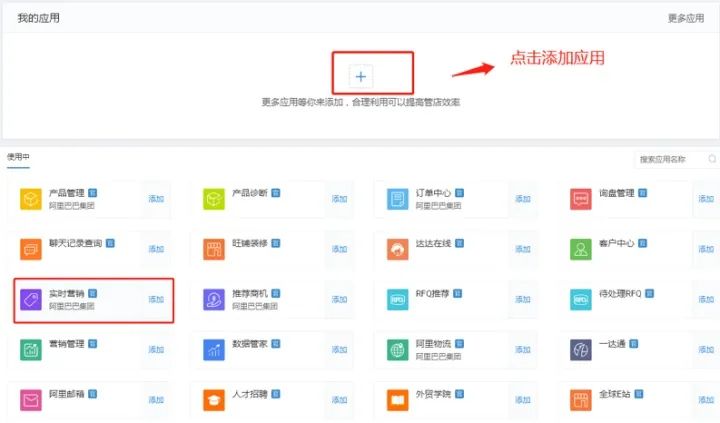720x423 pixels.
Task: Add the 客户中心 app
Action: tap(706, 249)
